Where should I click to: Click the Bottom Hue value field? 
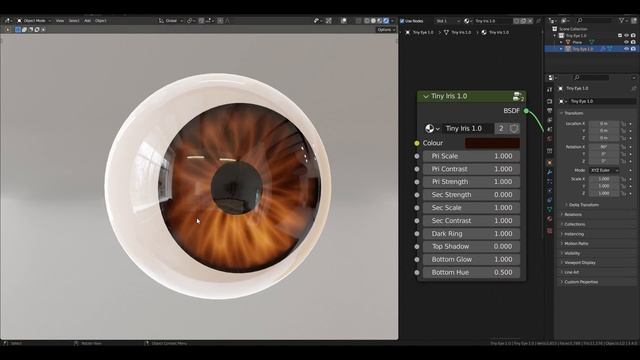tap(471, 273)
